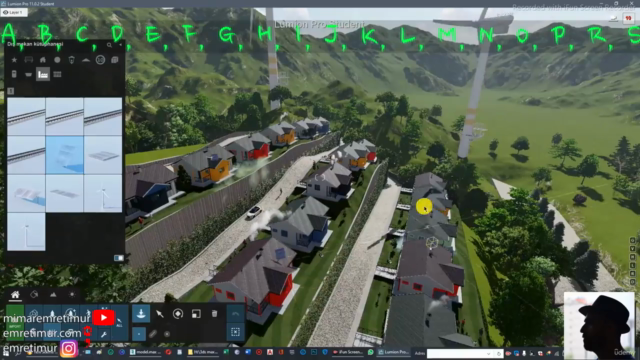Viewport: 640px width, 360px height.
Task: Choose the cluster placement circle icon
Action: coord(167,334)
